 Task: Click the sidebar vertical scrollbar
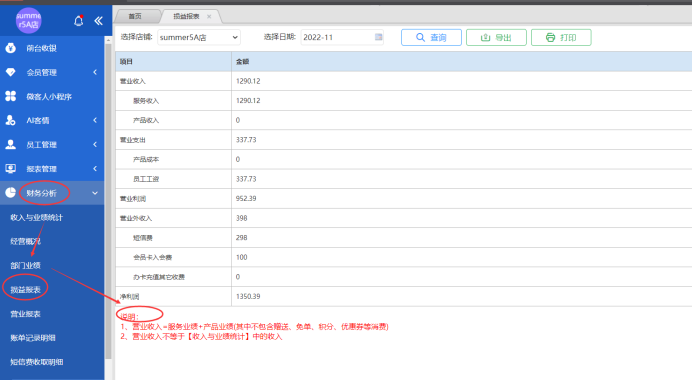pyautogui.click(x=109, y=201)
